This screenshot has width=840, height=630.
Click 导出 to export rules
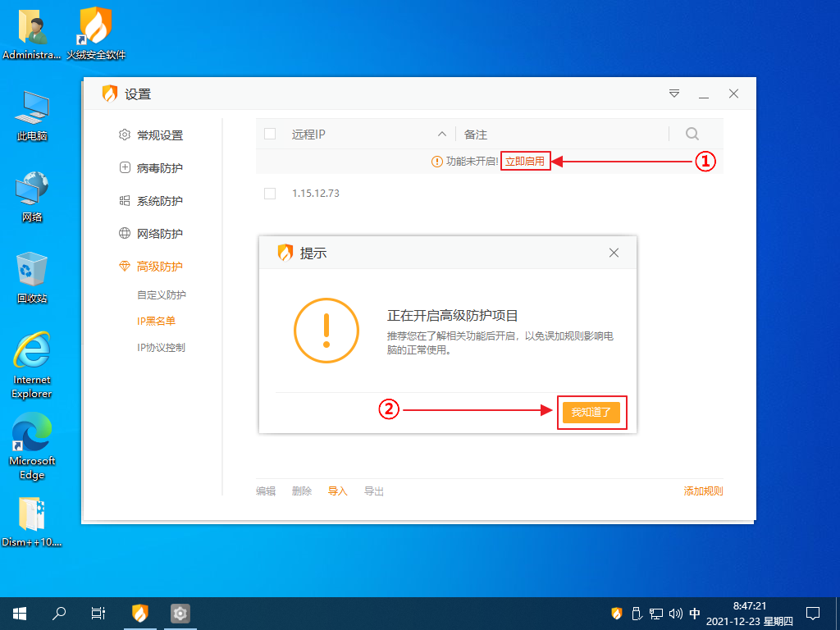374,491
